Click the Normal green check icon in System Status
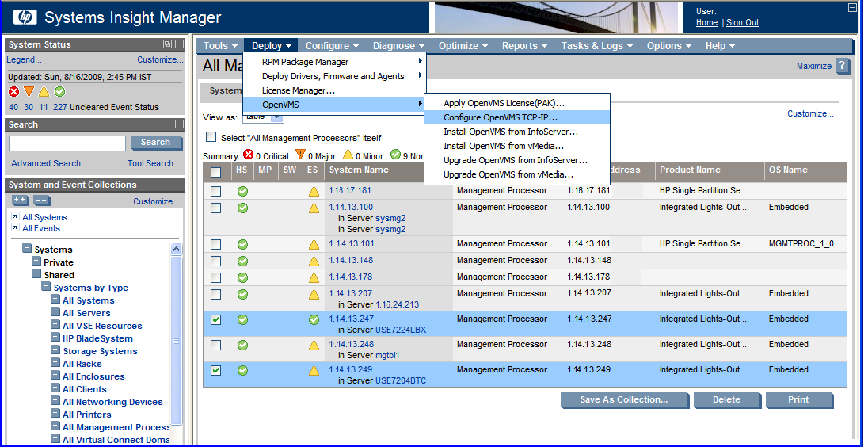The height and width of the screenshot is (447, 868). point(59,92)
